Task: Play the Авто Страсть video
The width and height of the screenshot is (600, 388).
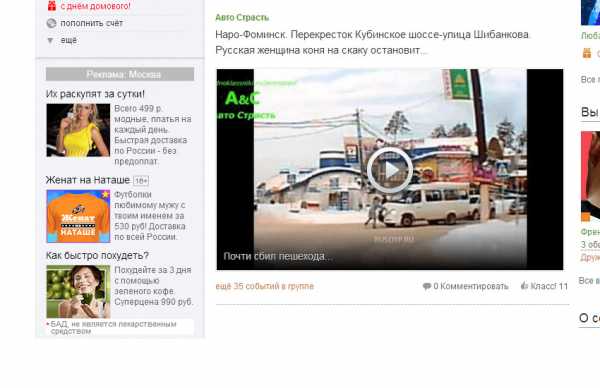Action: coord(390,170)
